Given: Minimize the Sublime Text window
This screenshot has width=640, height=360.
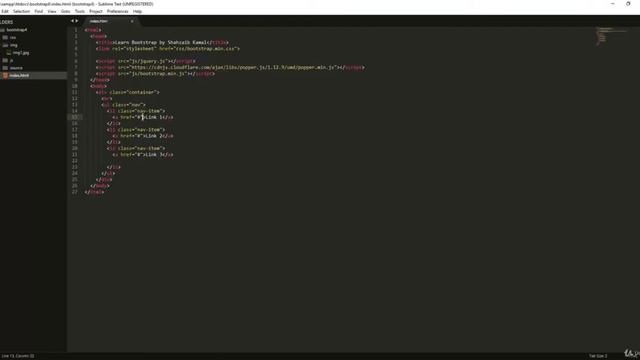Looking at the screenshot, I should tap(613, 4).
